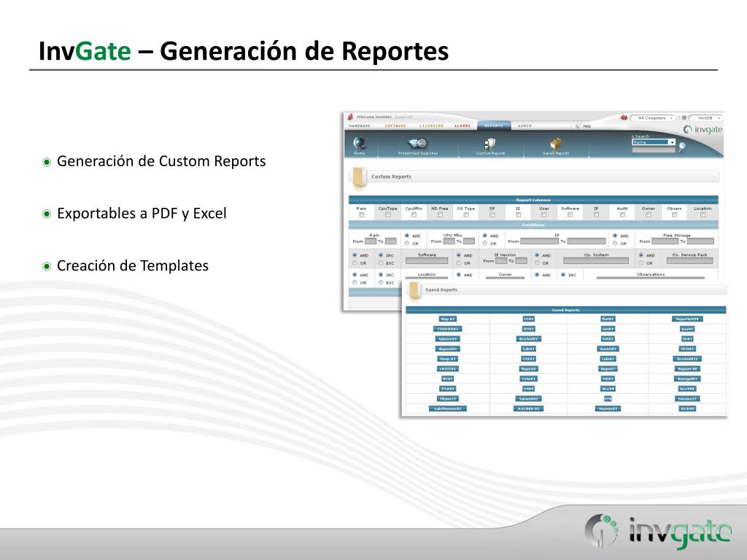Enable the SP column checkbox

pyautogui.click(x=492, y=215)
